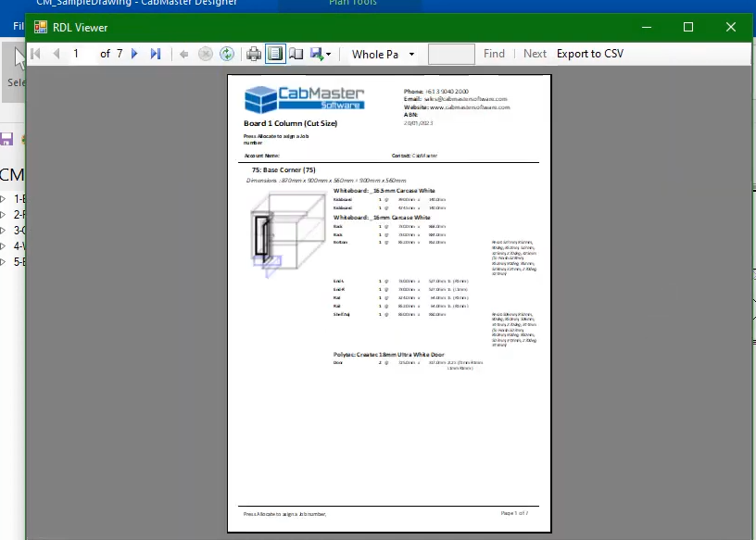Toggle the print layout view button
The height and width of the screenshot is (540, 756).
click(x=275, y=54)
